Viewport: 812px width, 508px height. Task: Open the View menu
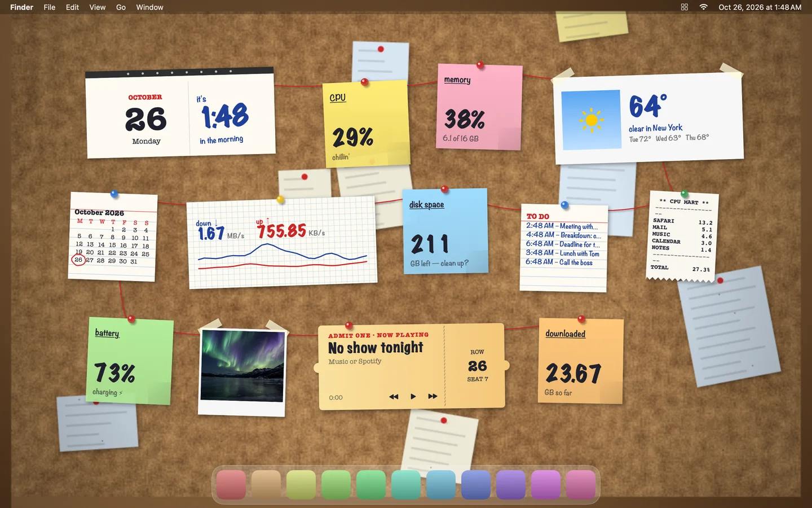pos(98,7)
